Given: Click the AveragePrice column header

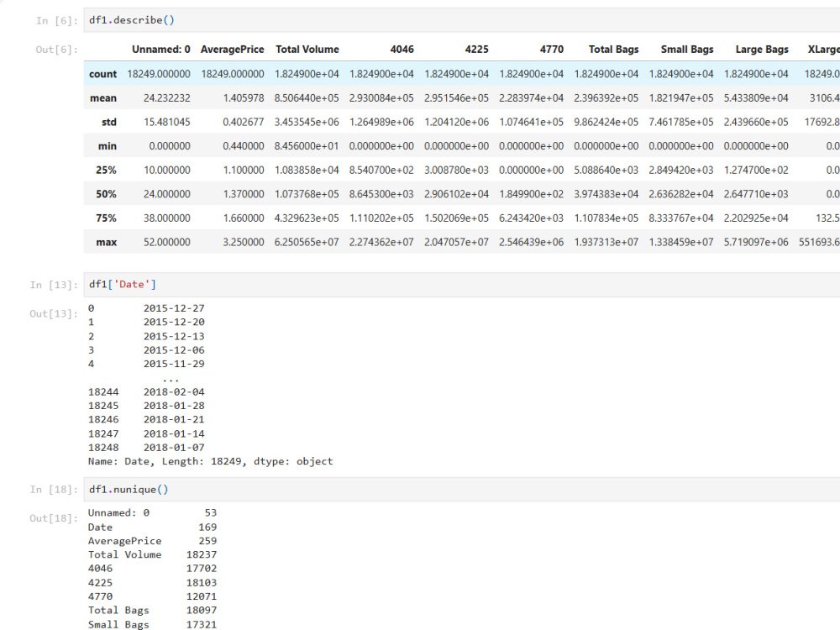Looking at the screenshot, I should [x=232, y=50].
